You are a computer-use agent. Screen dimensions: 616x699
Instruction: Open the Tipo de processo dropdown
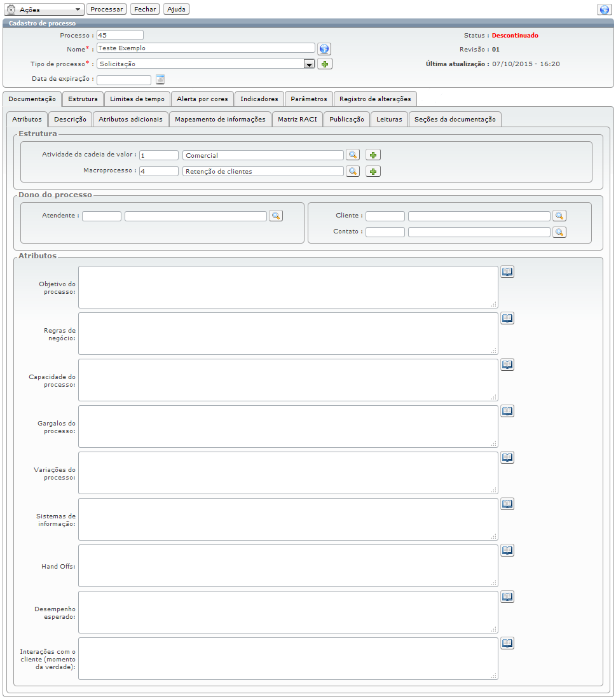tap(309, 64)
